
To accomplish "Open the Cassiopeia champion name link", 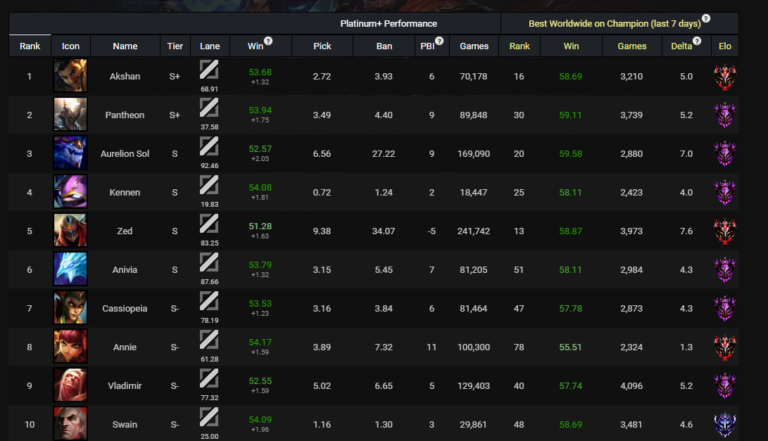I will (125, 308).
